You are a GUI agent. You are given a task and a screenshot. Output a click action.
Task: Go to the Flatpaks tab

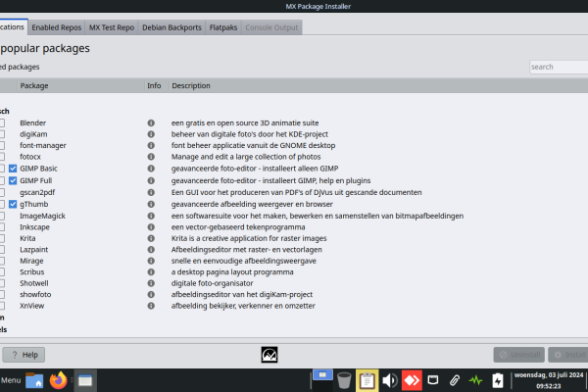(x=224, y=27)
